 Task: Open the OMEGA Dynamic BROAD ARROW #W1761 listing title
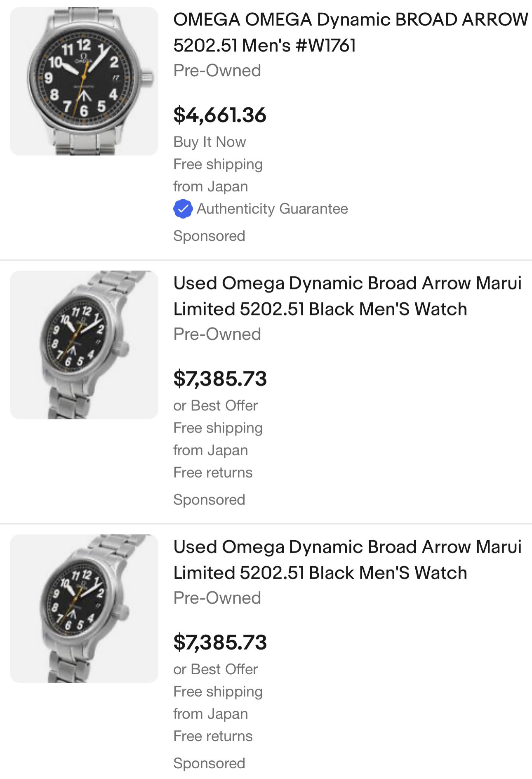point(350,33)
